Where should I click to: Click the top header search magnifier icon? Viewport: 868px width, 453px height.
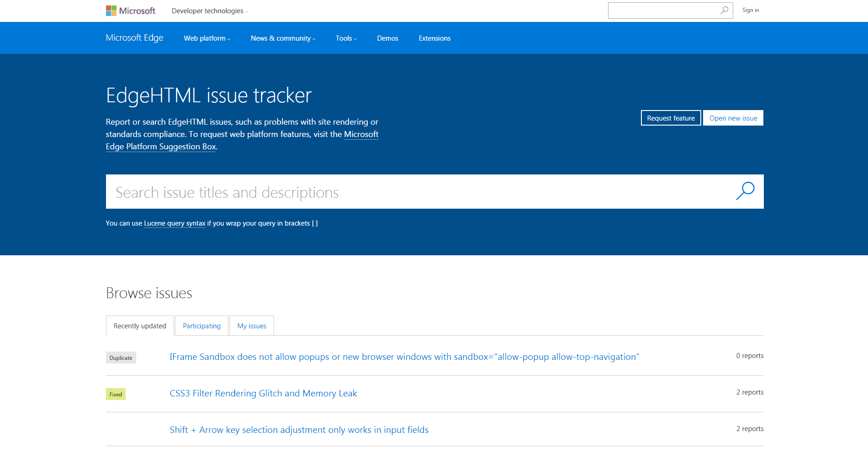point(725,10)
